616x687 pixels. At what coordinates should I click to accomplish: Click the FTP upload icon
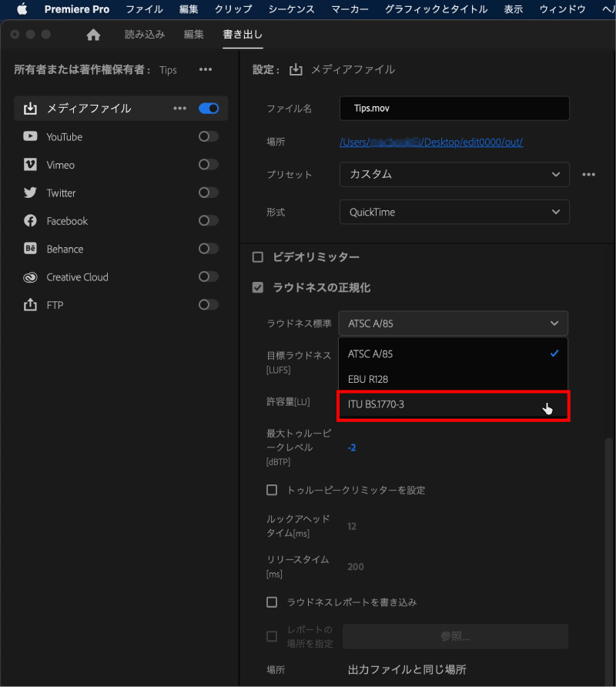tap(30, 304)
